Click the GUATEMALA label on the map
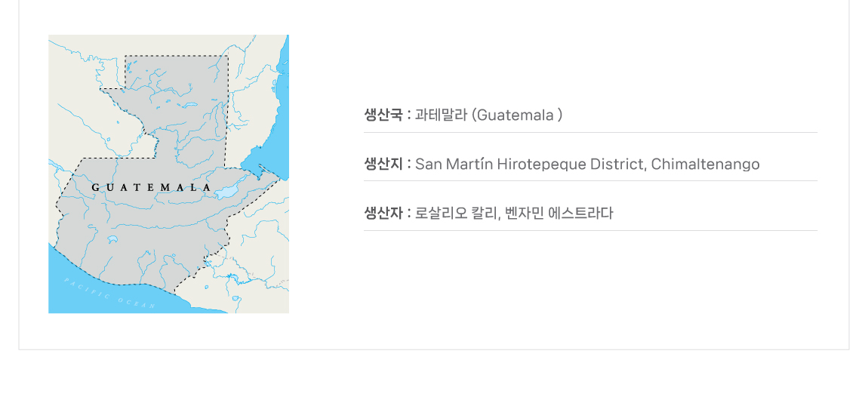Image resolution: width=868 pixels, height=400 pixels. click(151, 188)
